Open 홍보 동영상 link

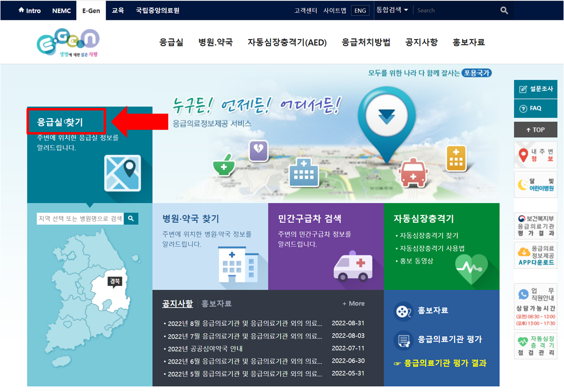416,261
